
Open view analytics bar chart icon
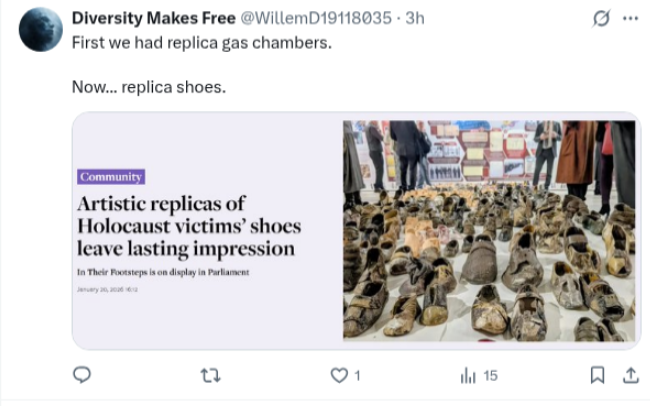pos(467,375)
